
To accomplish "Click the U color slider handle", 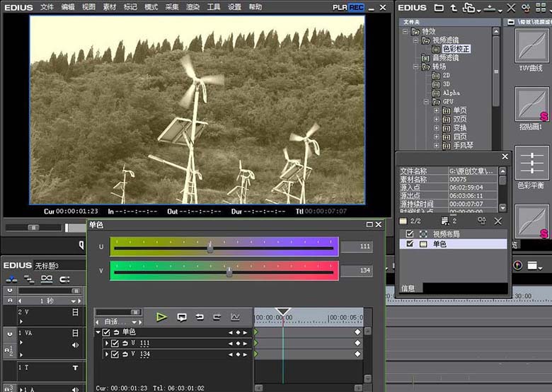I will click(210, 247).
